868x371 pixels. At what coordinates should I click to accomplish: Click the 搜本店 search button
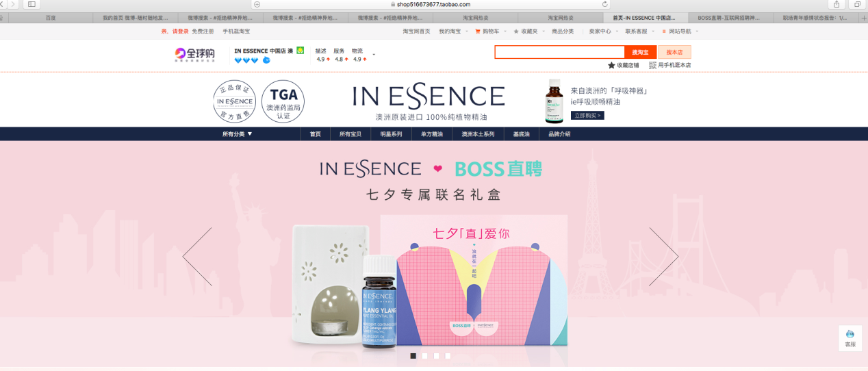[674, 52]
